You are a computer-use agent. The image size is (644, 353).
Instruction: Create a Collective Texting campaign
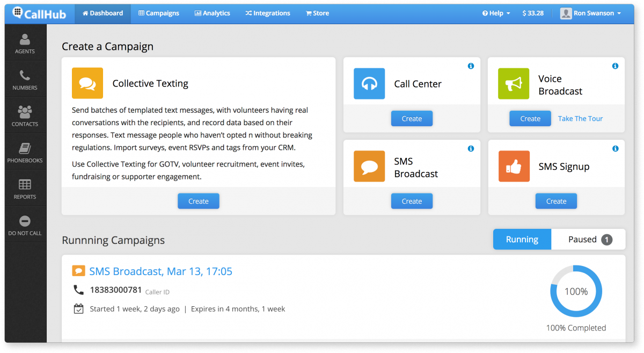(199, 201)
